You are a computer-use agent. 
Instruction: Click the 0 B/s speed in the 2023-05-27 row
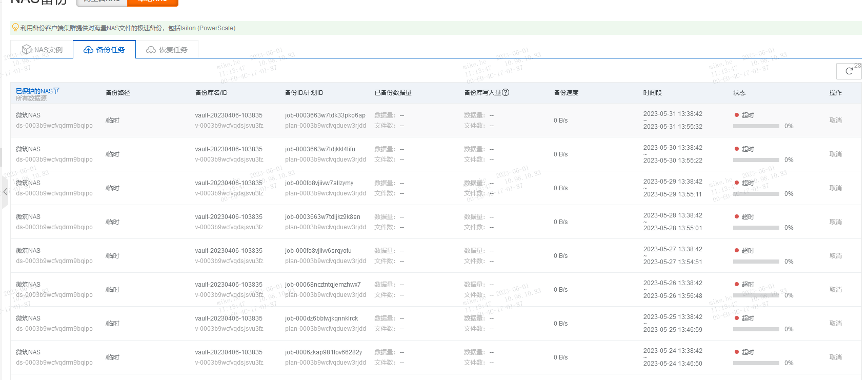[x=560, y=256]
